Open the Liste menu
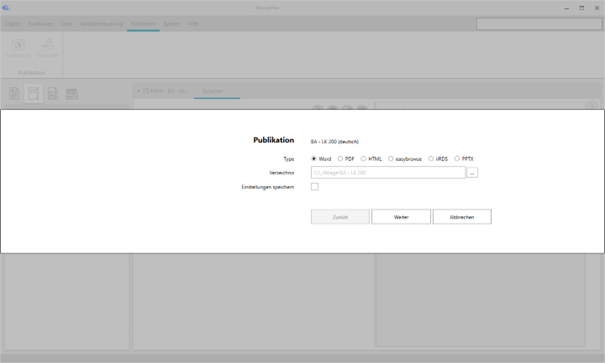Screen dimensions: 605x363 (66, 24)
